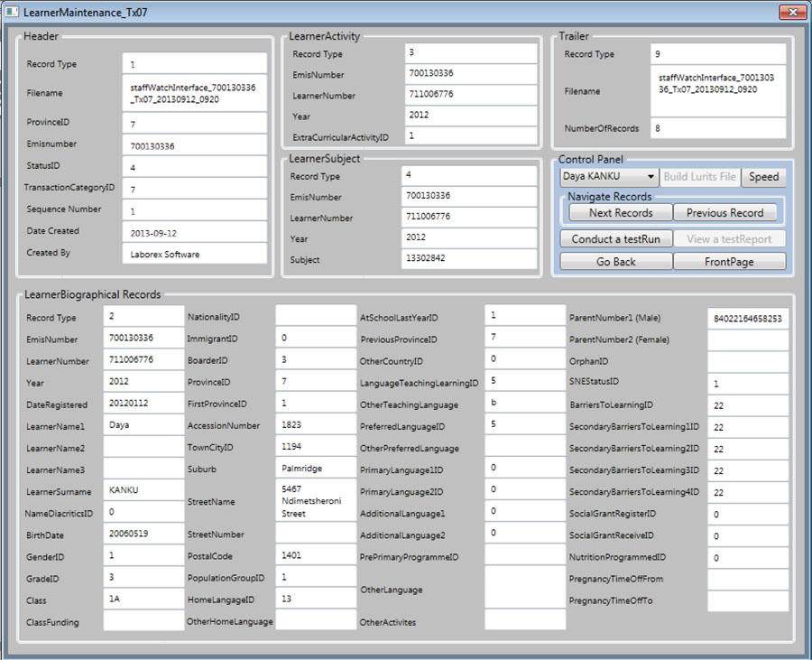Select the LearnerName1 field showing Daya
The image size is (812, 660).
click(x=143, y=425)
